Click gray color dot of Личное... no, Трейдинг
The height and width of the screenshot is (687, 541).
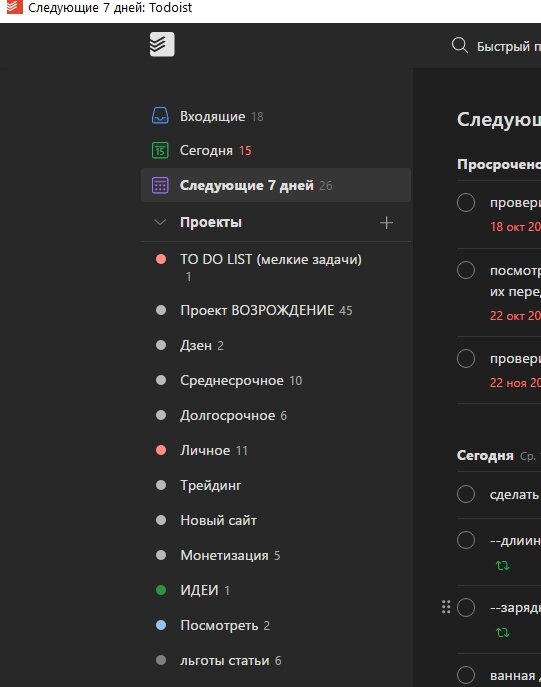tap(161, 485)
